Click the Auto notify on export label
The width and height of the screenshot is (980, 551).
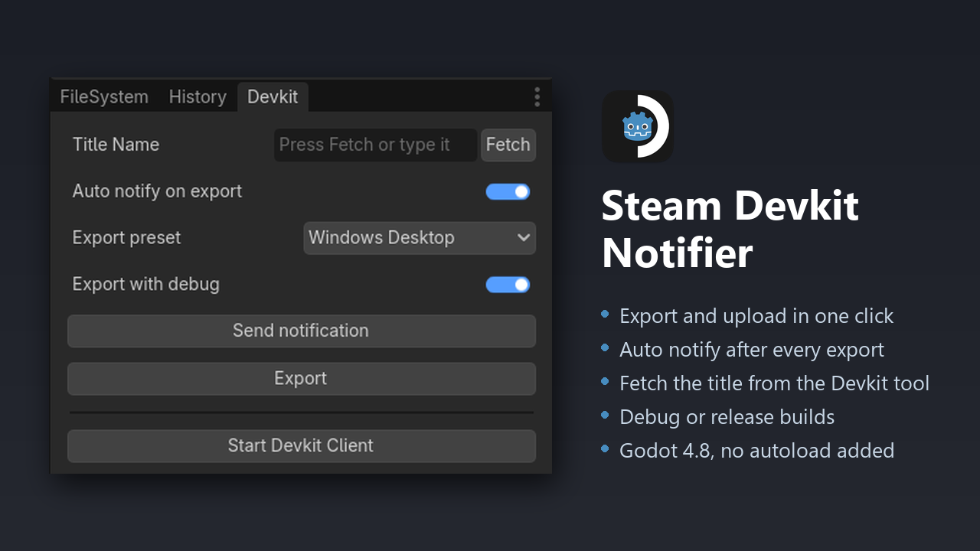click(157, 191)
